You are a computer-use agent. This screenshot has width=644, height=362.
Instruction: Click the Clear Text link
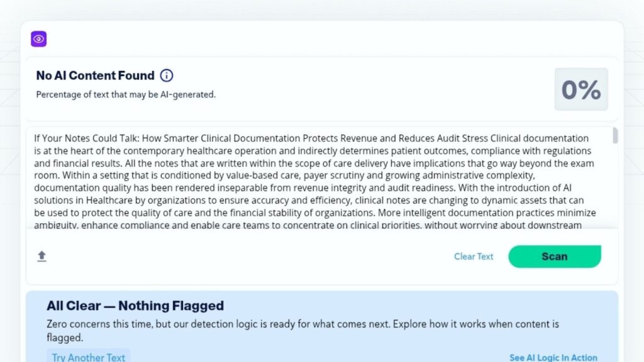(474, 256)
